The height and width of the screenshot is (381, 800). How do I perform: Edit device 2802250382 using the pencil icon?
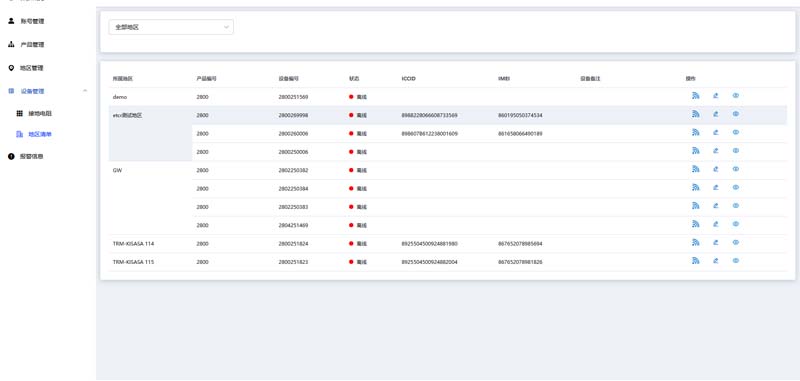click(716, 169)
